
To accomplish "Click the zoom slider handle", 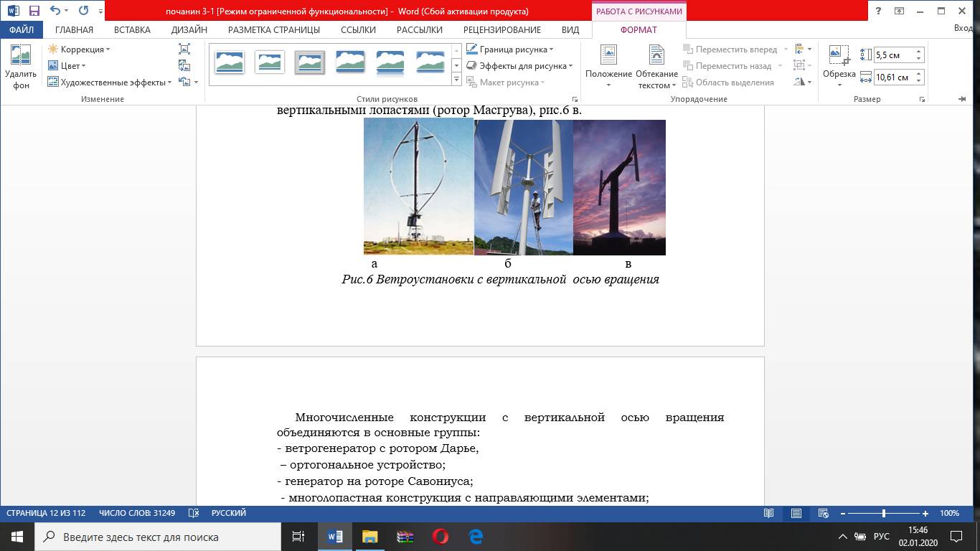I will tap(883, 513).
